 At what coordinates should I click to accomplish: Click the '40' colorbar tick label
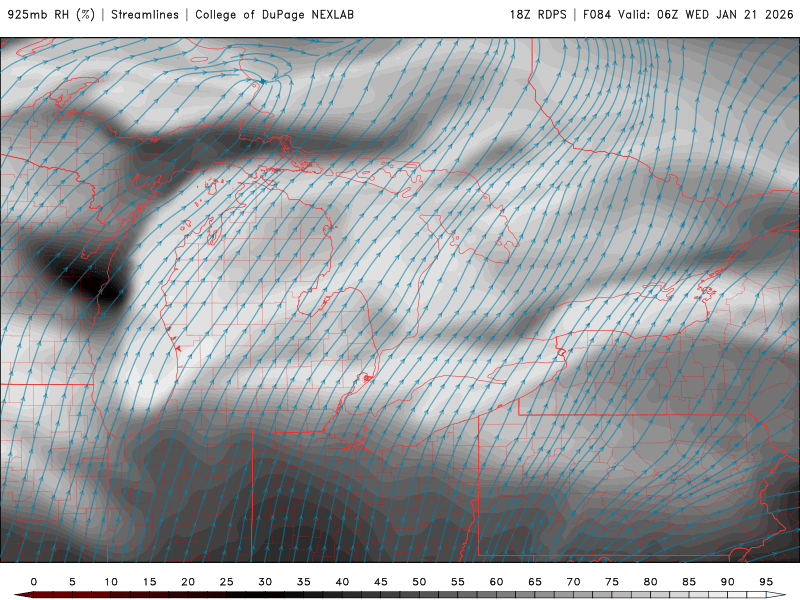pyautogui.click(x=342, y=582)
